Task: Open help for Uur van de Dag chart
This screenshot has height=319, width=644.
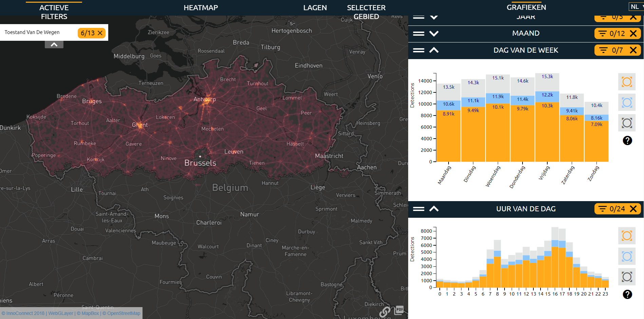Action: tap(627, 294)
